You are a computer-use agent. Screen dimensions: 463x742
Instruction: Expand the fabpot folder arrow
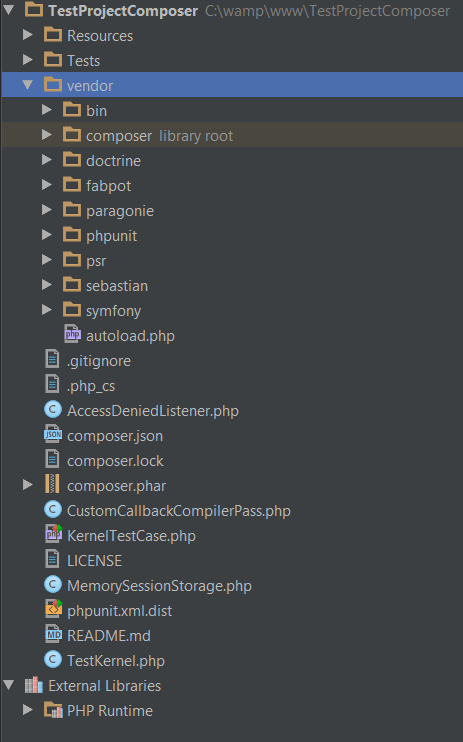coord(47,185)
